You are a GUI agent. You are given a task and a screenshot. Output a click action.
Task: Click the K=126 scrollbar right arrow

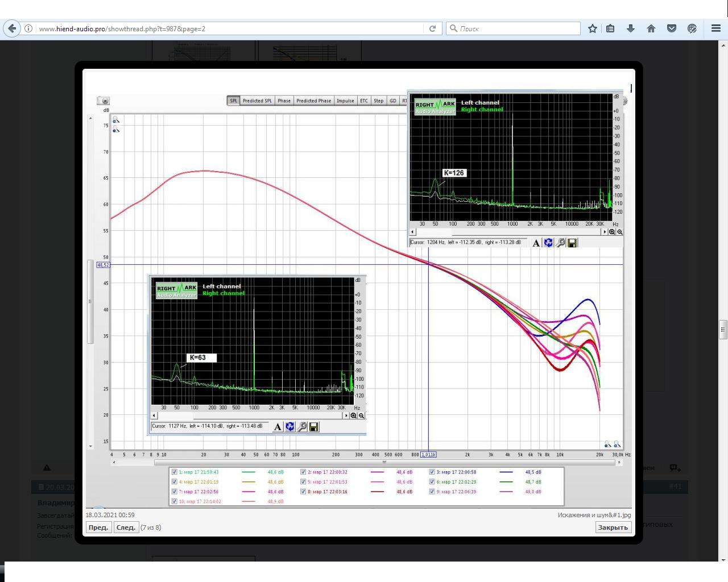click(x=605, y=232)
